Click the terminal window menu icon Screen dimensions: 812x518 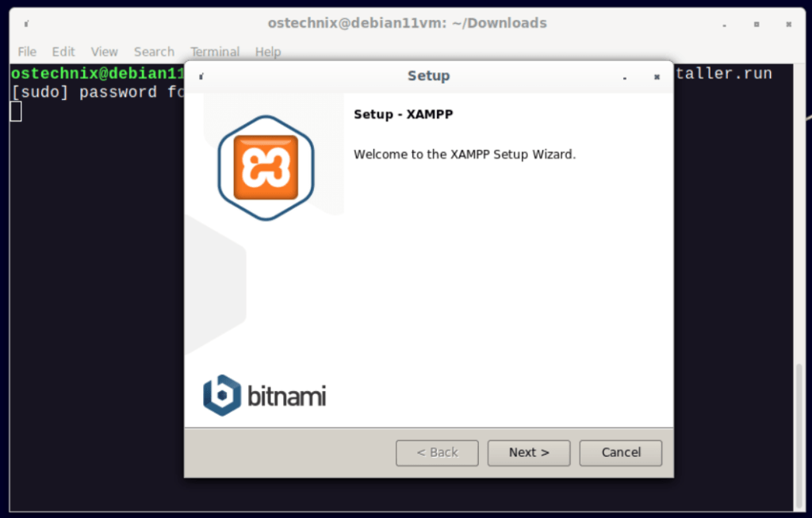coord(26,24)
